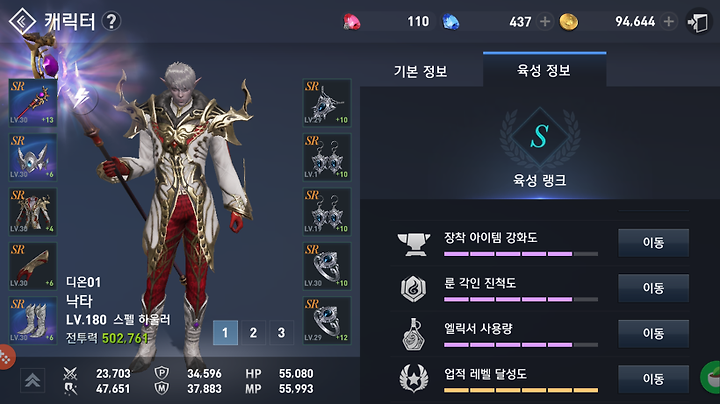The width and height of the screenshot is (720, 404).
Task: Select the SR boots equipment slot
Action: point(33,320)
